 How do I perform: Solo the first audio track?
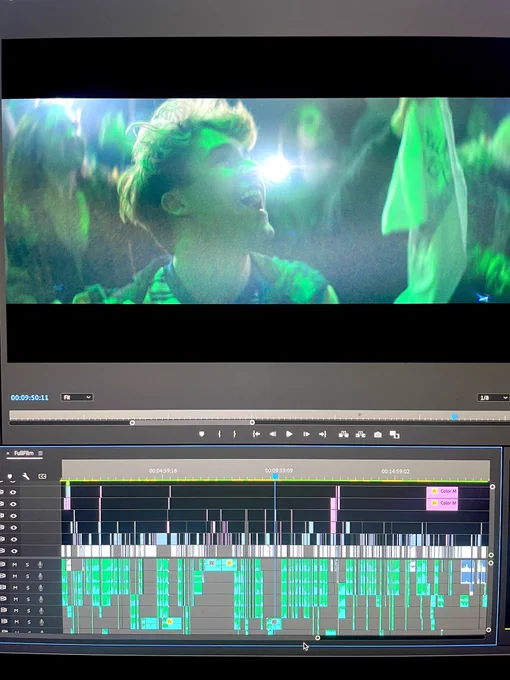27,565
